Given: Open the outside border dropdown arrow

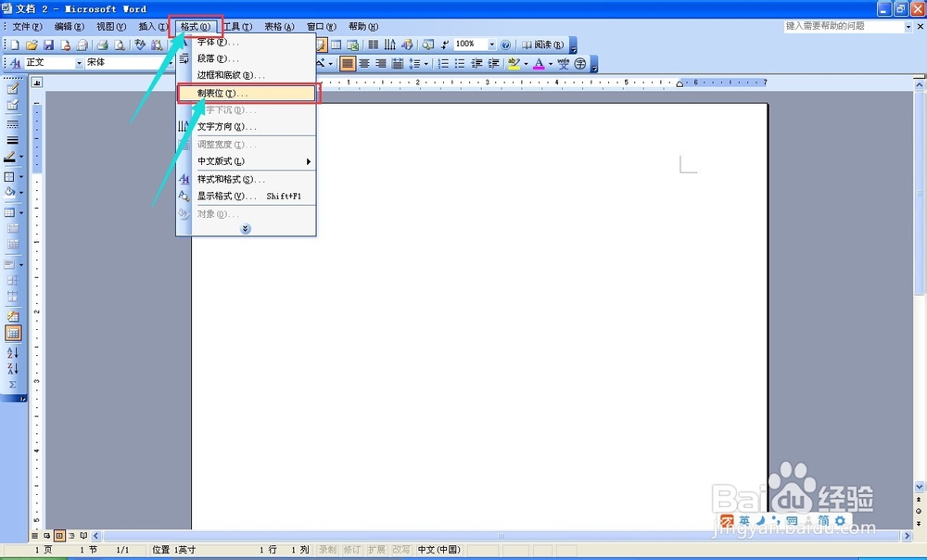Looking at the screenshot, I should click(x=22, y=177).
